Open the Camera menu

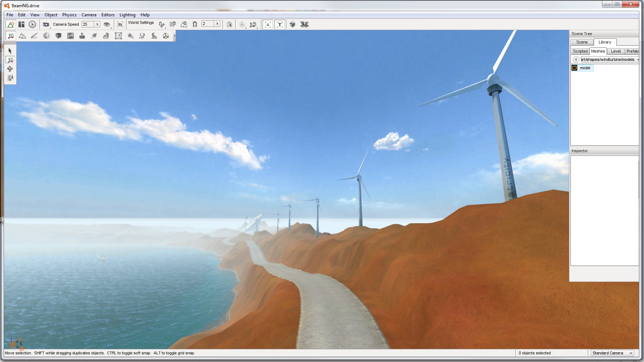pyautogui.click(x=89, y=15)
